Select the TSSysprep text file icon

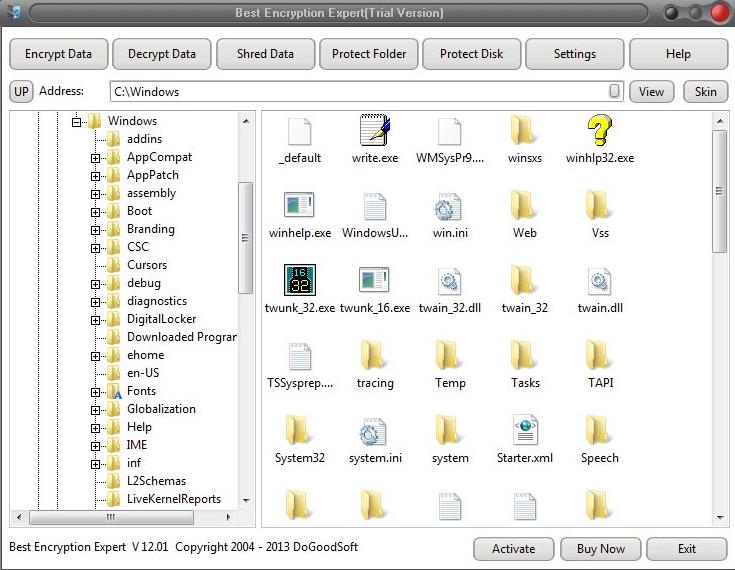click(x=300, y=356)
